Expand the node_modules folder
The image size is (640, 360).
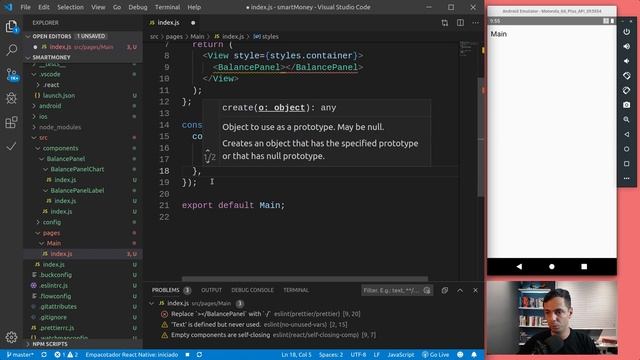click(x=60, y=127)
